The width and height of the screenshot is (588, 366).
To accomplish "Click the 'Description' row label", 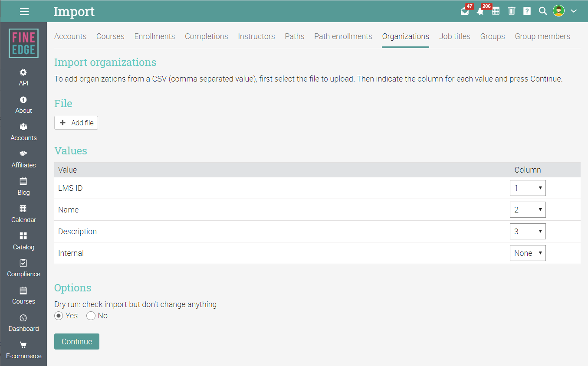I will click(78, 232).
